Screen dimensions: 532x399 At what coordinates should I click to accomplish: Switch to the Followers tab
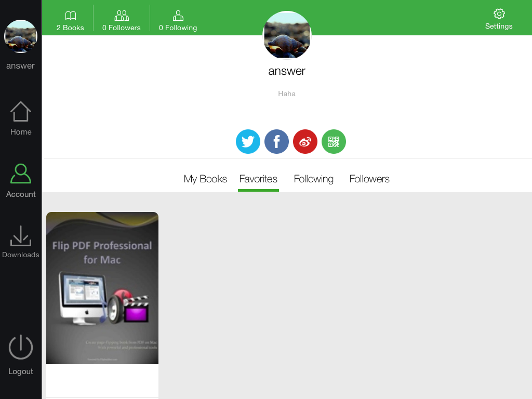(x=369, y=179)
